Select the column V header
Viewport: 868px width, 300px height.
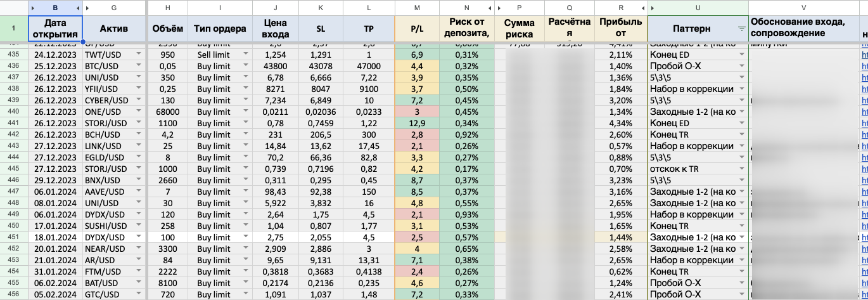(803, 8)
